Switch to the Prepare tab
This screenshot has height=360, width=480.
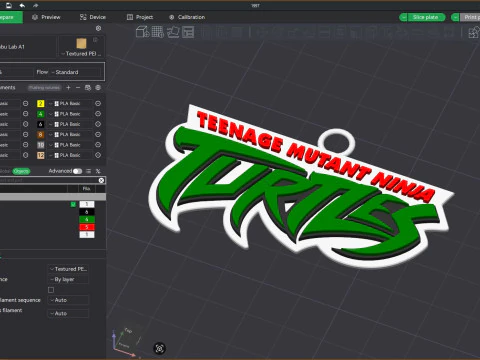tap(11, 17)
